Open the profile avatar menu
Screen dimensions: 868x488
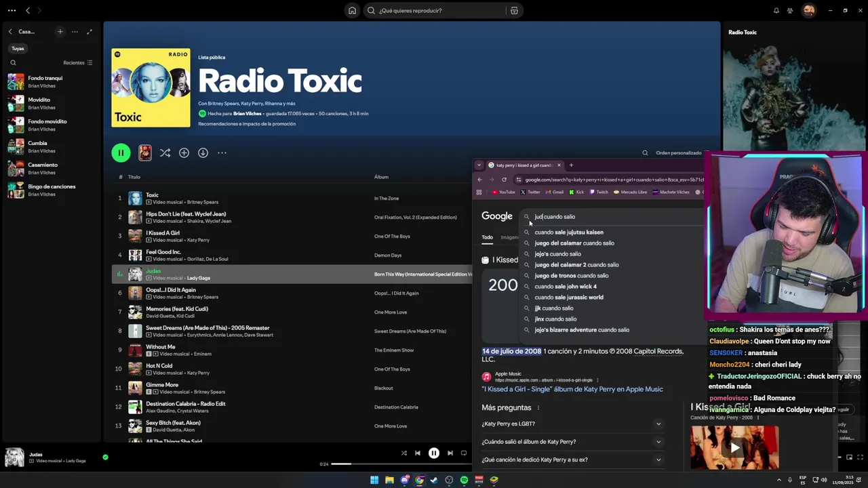click(808, 10)
